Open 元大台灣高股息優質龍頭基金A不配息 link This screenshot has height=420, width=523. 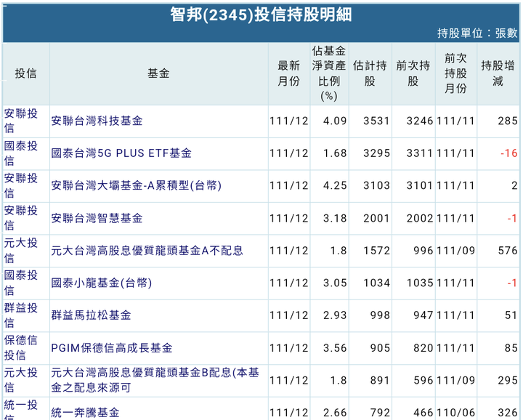[x=147, y=251]
